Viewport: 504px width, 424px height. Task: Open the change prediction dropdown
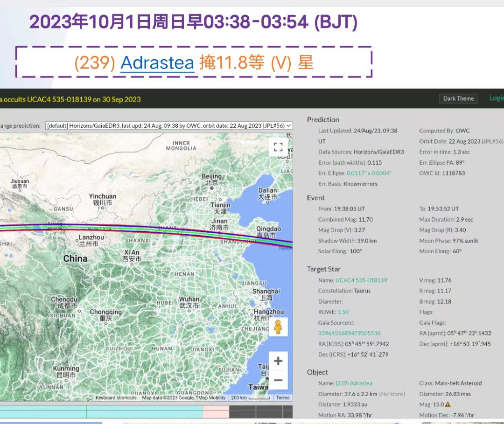pyautogui.click(x=169, y=125)
